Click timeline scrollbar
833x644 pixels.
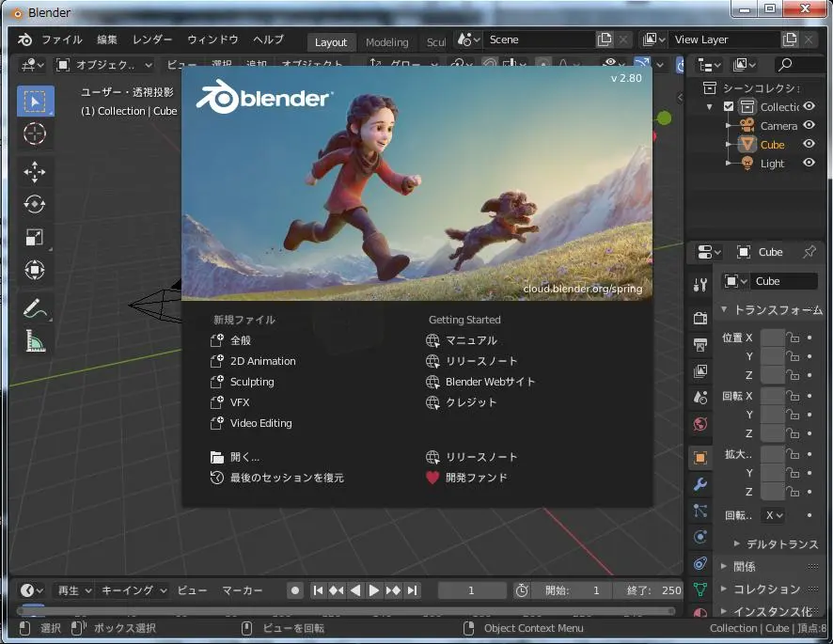(x=346, y=612)
